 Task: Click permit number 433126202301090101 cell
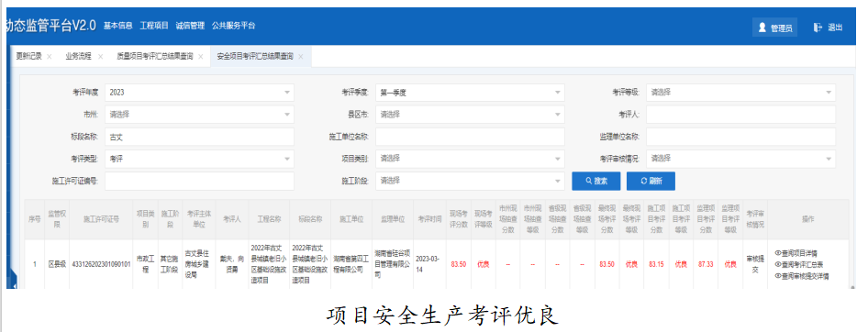[101, 264]
